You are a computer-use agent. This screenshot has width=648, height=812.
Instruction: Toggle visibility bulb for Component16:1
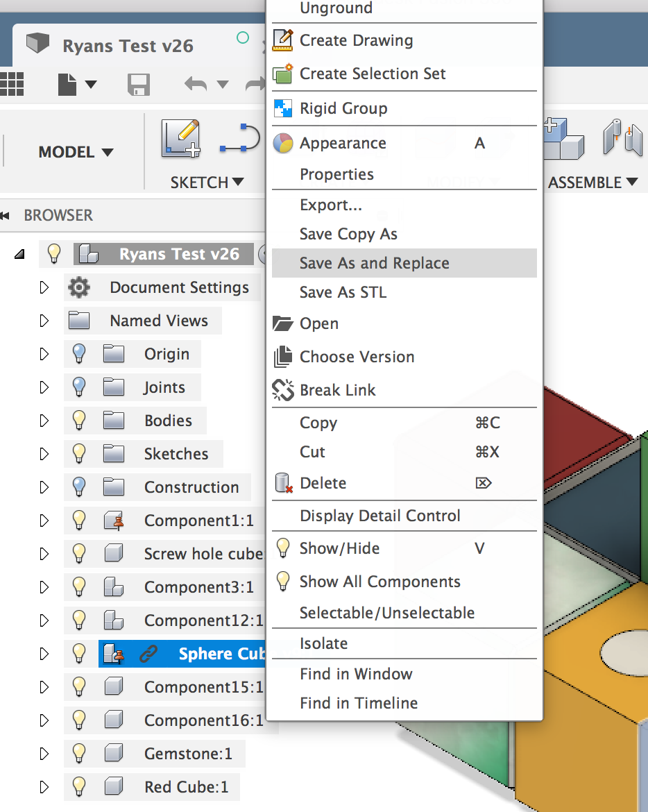coord(78,720)
